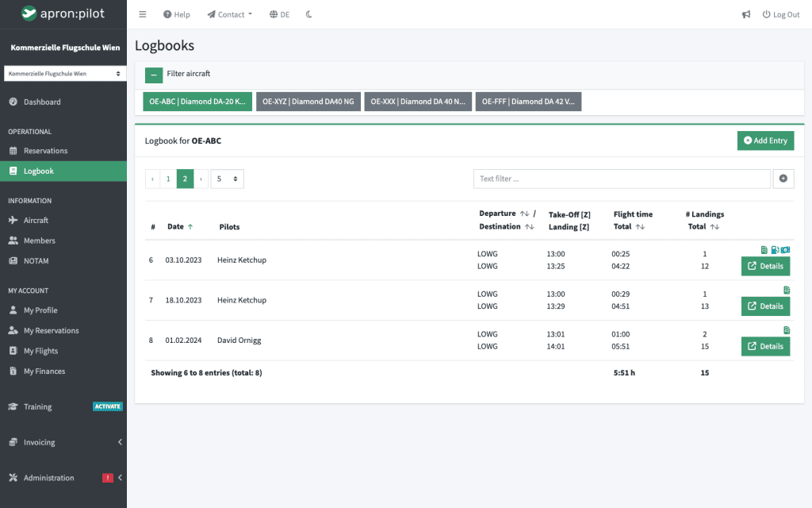Collapse the Filter aircraft panel
812x508 pixels.
pos(154,75)
